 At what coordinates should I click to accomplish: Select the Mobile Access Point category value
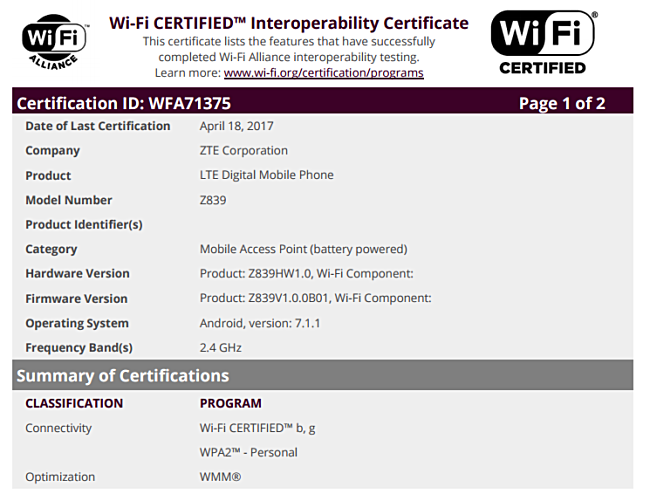pos(303,249)
